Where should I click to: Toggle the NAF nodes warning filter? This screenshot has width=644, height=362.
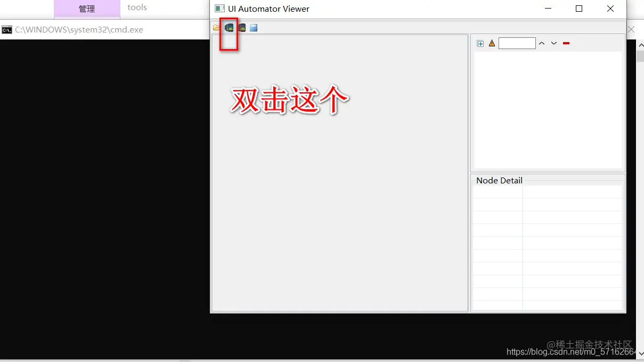491,43
